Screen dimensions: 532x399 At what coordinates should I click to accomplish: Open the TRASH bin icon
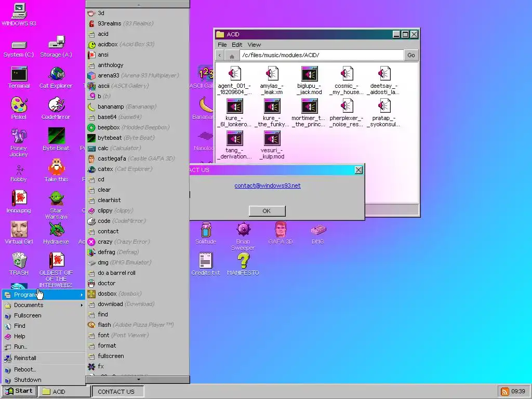tap(19, 264)
